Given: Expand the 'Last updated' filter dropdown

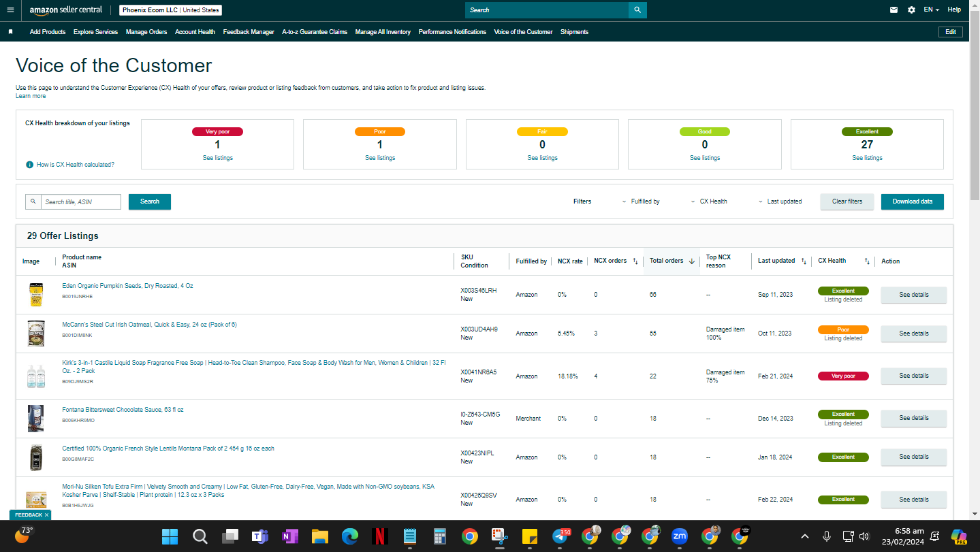Looking at the screenshot, I should [x=780, y=201].
